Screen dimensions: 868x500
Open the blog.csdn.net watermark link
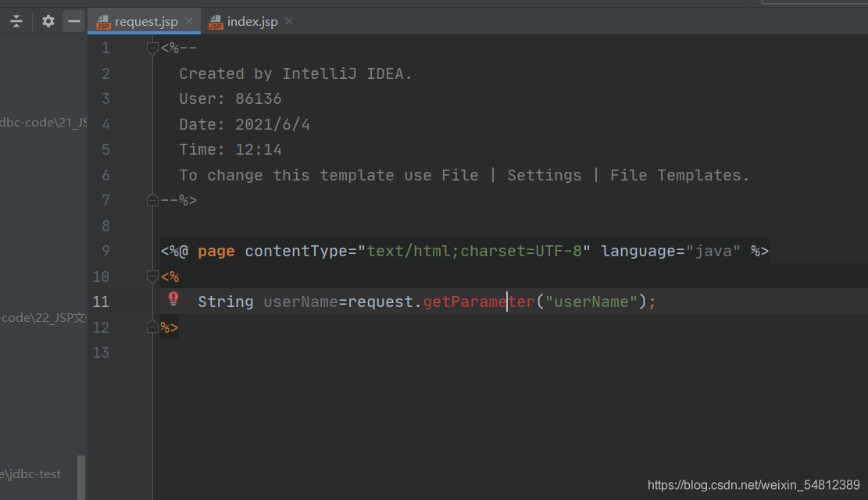[x=752, y=484]
